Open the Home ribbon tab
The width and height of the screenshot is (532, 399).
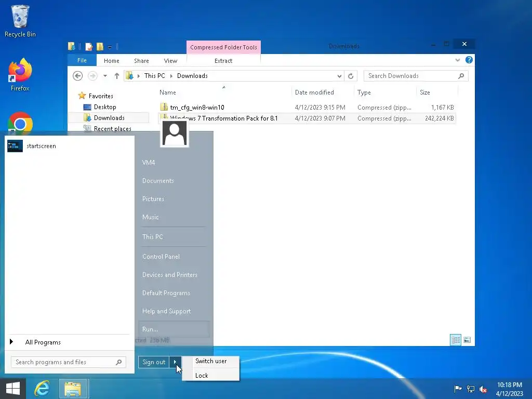click(x=112, y=61)
